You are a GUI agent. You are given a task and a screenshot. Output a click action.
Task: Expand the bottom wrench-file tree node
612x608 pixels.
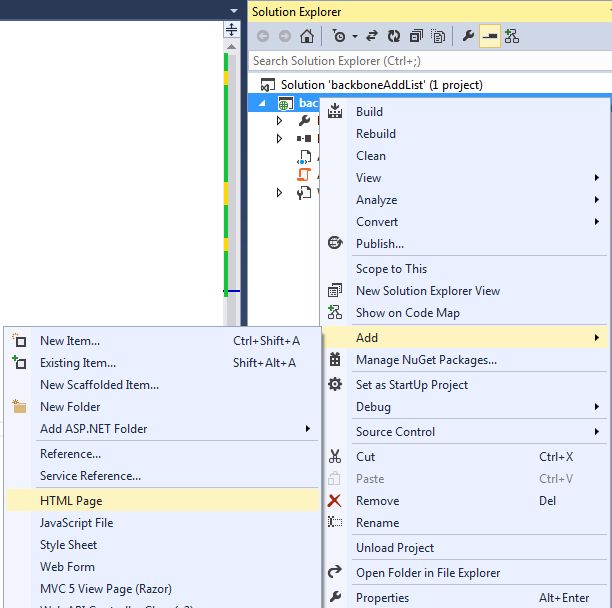click(x=279, y=192)
